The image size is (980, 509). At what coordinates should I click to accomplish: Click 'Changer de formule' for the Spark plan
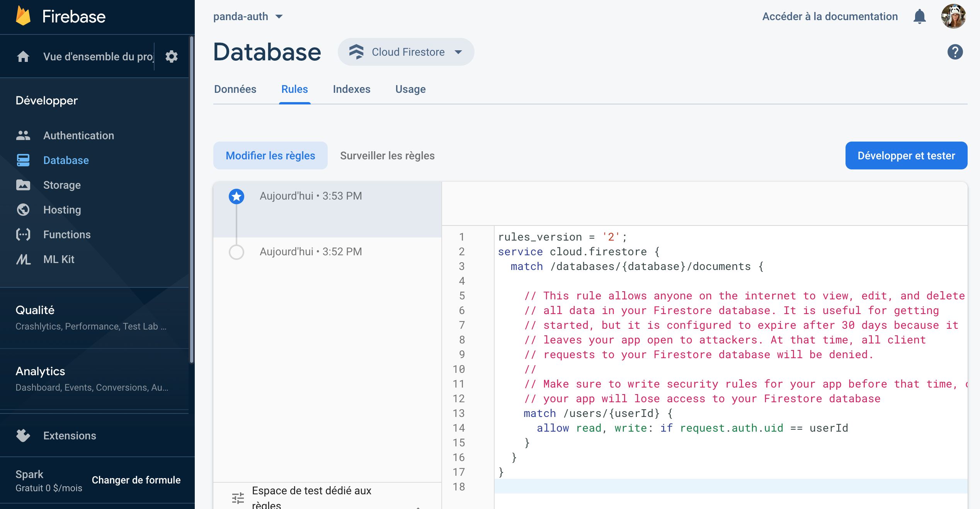tap(136, 480)
